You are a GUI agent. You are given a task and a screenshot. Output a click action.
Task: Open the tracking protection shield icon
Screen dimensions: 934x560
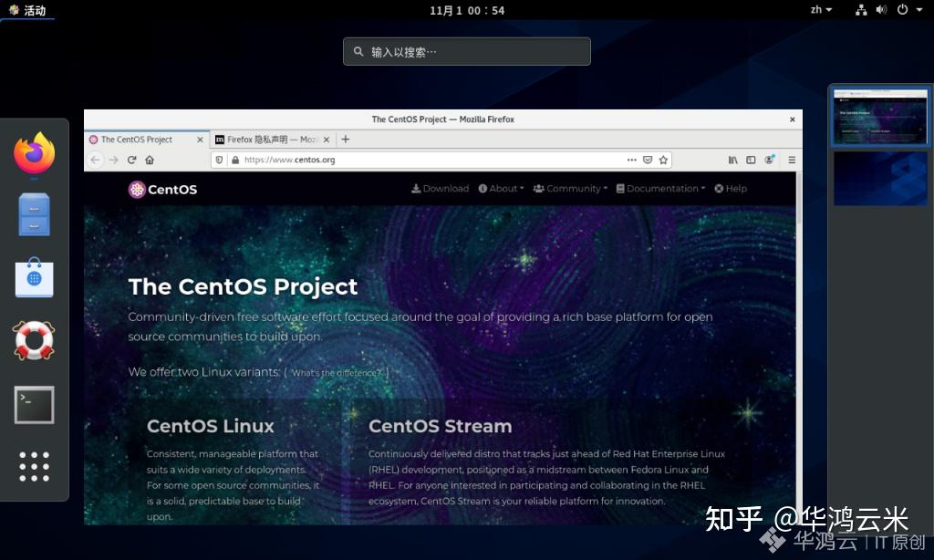(219, 159)
